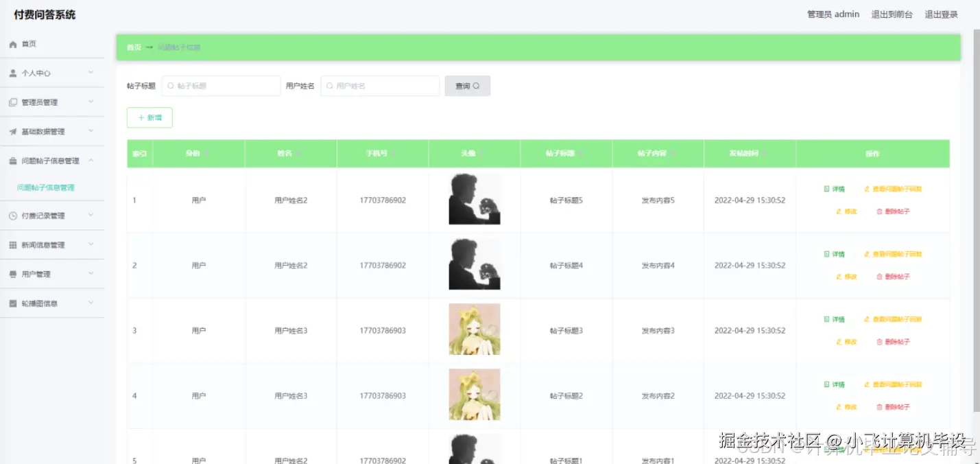
Task: Focus the 用户姓名 search field
Action: click(x=380, y=86)
